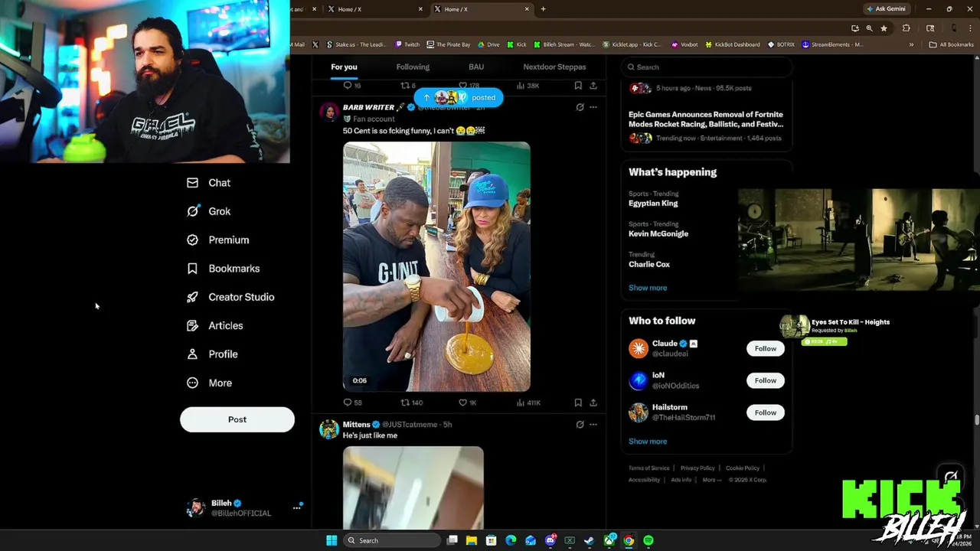Open BARB WRITER's profile avatar
980x551 pixels.
click(x=329, y=112)
